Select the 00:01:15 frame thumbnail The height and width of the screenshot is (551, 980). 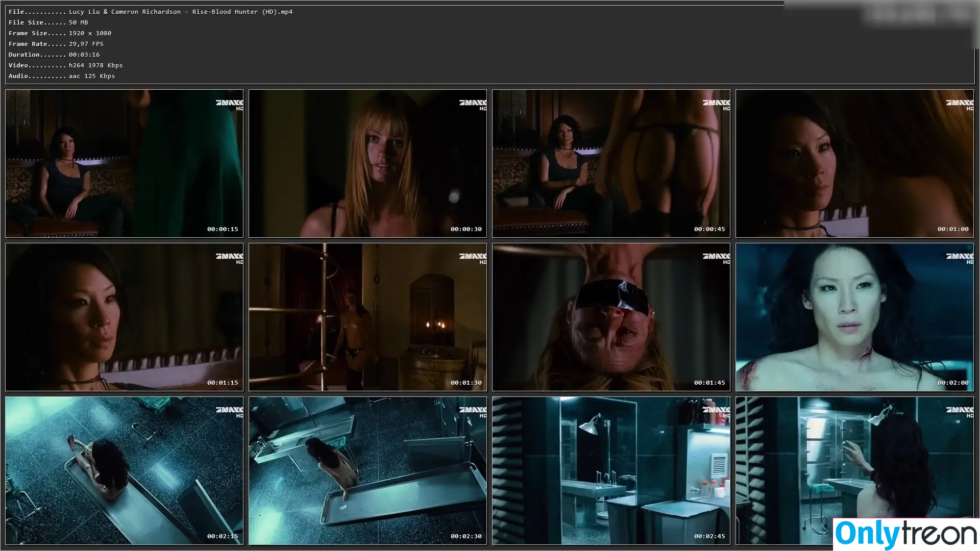pos(125,317)
